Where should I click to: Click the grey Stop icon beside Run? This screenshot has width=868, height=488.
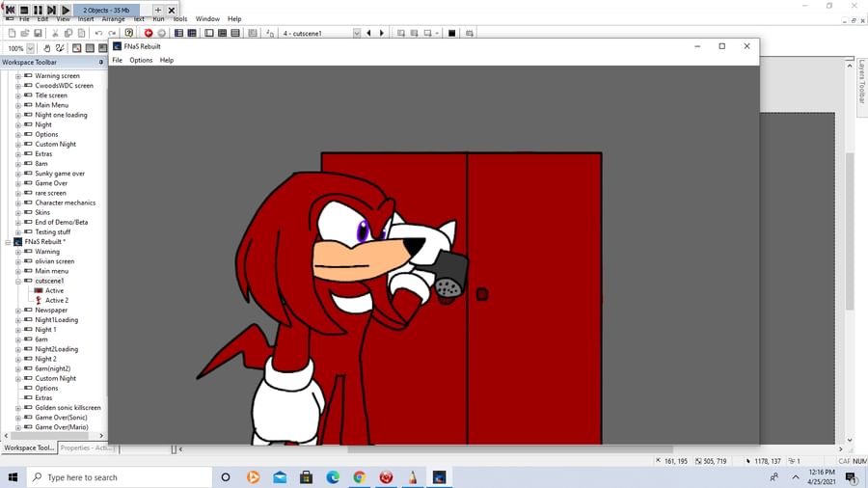(162, 33)
